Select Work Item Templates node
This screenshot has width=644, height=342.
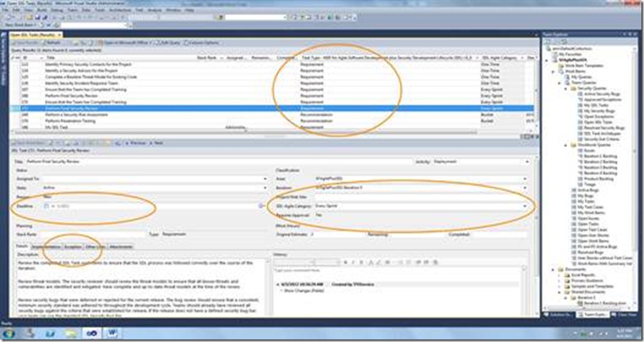tap(581, 66)
